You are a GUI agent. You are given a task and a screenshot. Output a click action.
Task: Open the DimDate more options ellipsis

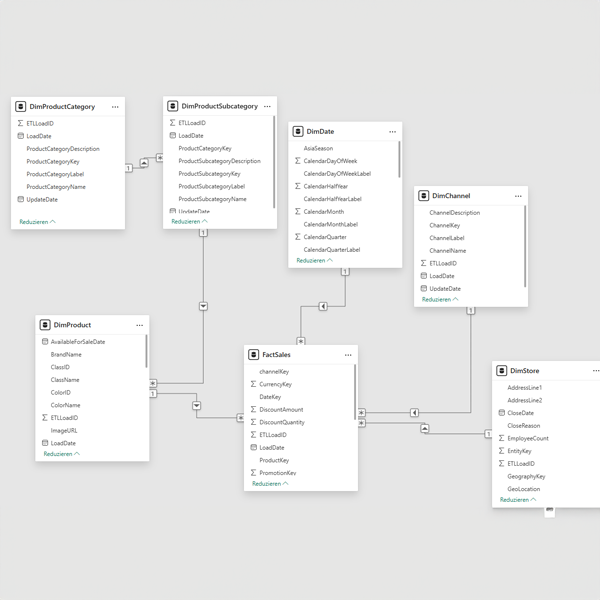(x=392, y=132)
